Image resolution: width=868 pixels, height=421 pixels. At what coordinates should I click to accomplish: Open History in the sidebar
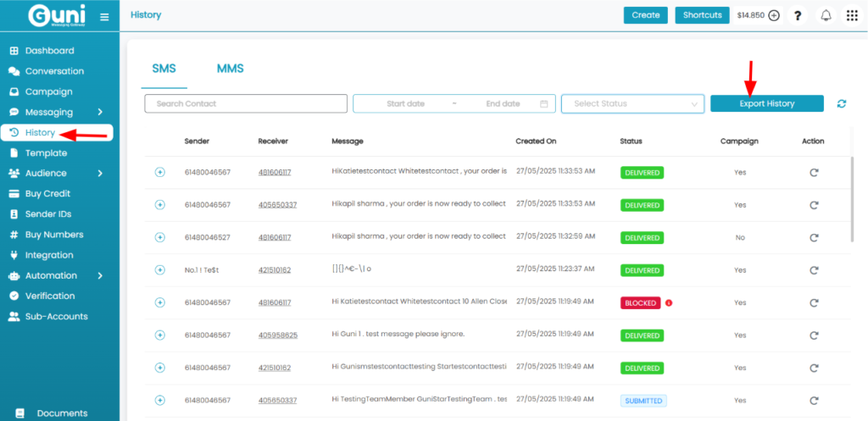coord(57,133)
